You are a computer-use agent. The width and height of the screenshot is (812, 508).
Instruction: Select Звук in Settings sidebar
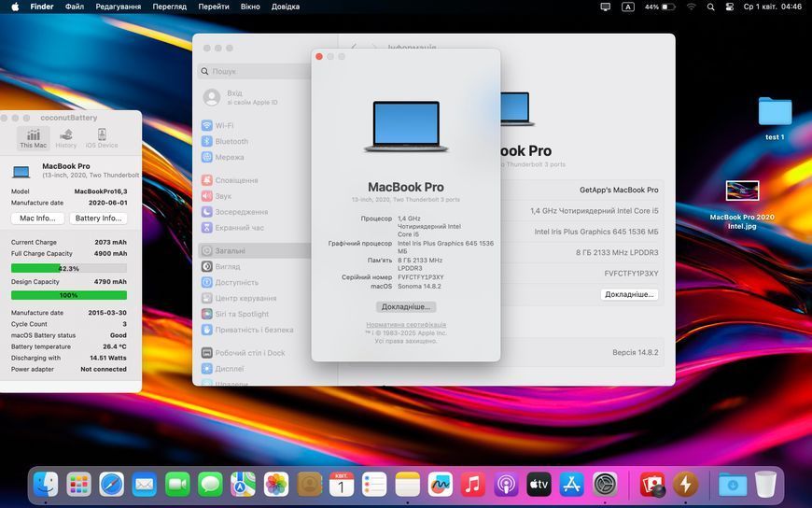(255, 196)
